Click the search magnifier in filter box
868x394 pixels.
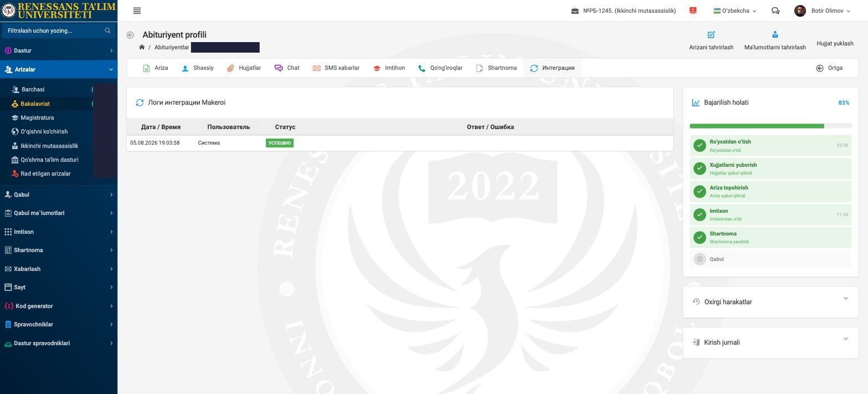pos(107,30)
